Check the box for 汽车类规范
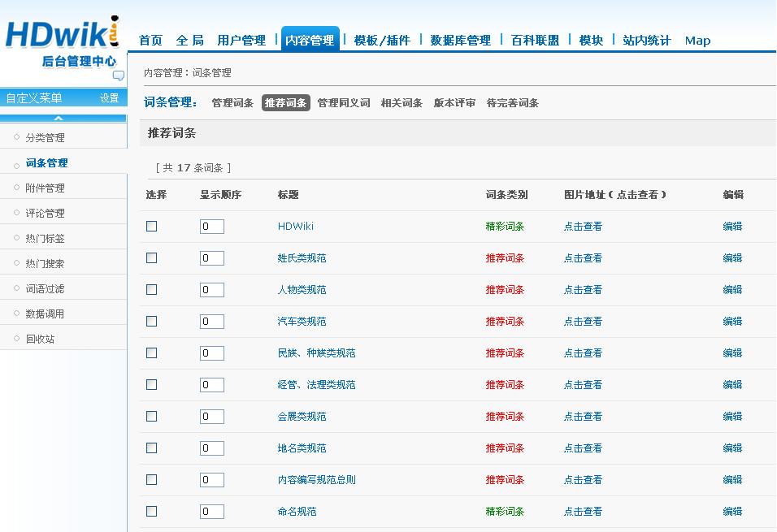The image size is (777, 532). point(152,322)
